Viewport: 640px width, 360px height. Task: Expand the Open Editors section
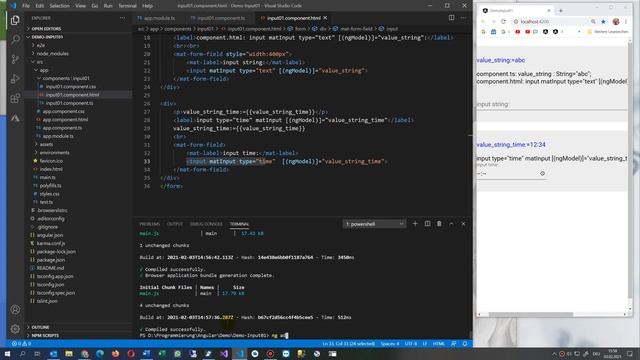[x=78, y=29]
